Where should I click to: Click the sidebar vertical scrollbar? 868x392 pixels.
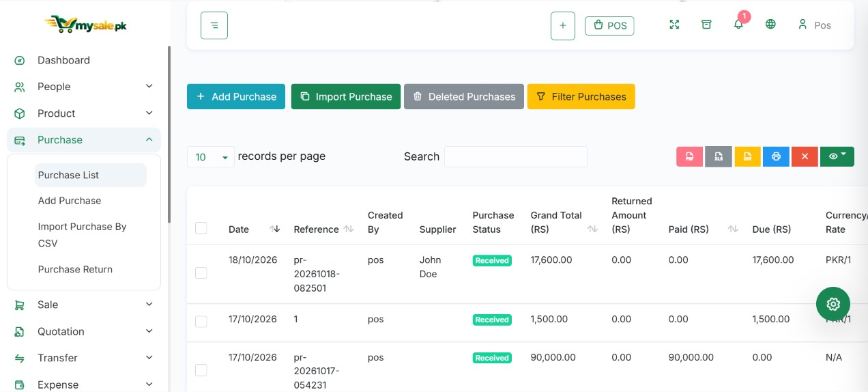click(169, 134)
